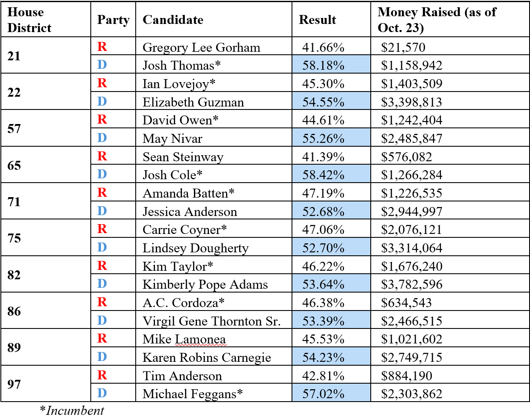Click the misspelled Mike Lamonea name

184,339
